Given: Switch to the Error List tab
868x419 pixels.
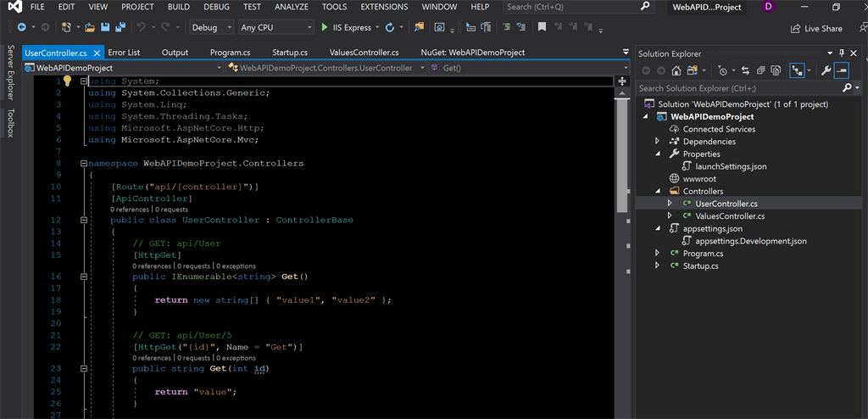Looking at the screenshot, I should coord(124,52).
